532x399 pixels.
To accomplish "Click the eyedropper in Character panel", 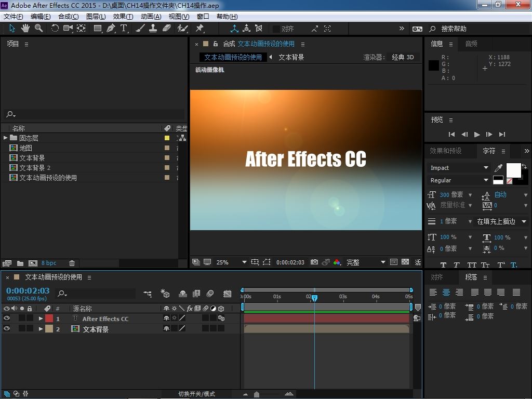I will 498,168.
